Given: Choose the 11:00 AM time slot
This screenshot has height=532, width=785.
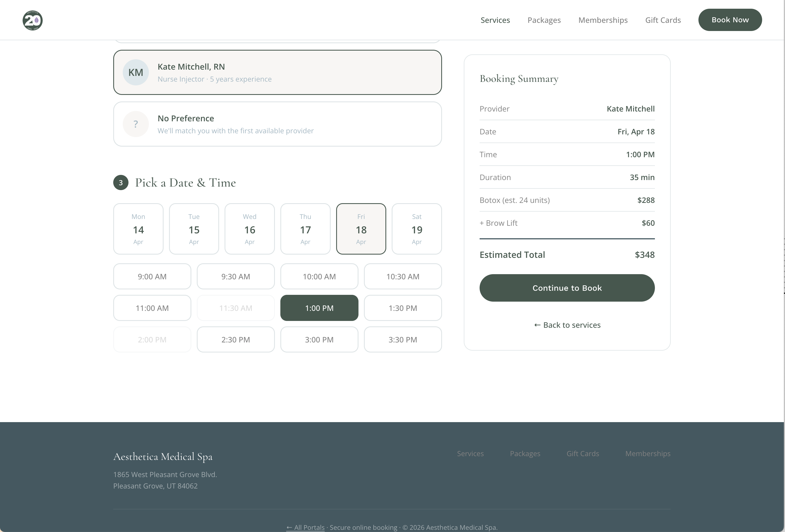Looking at the screenshot, I should click(152, 308).
